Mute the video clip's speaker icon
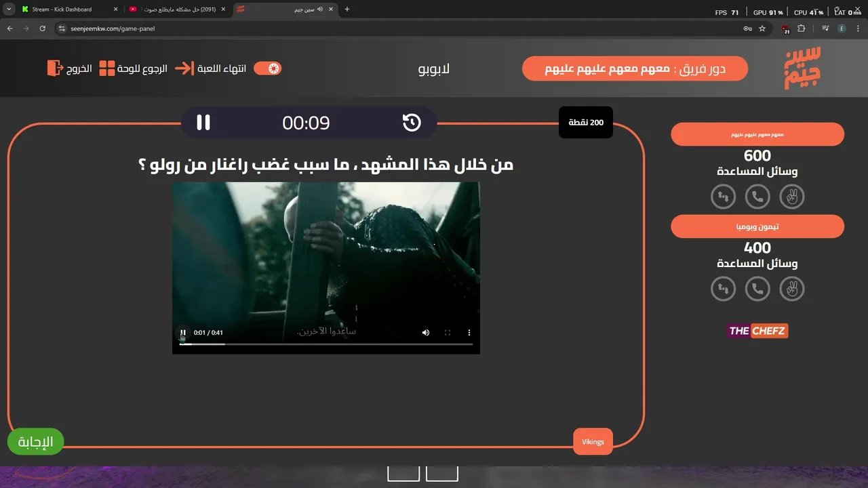Image resolution: width=868 pixels, height=488 pixels. (426, 333)
